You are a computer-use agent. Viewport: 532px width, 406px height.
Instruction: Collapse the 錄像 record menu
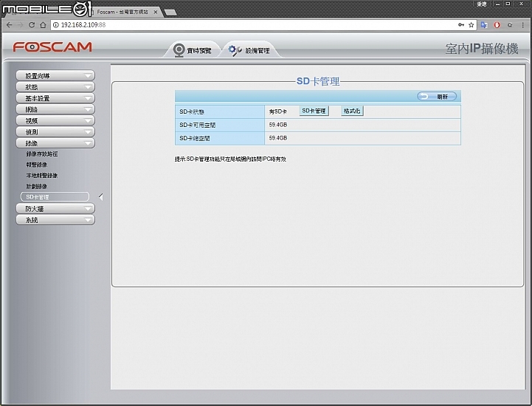55,143
